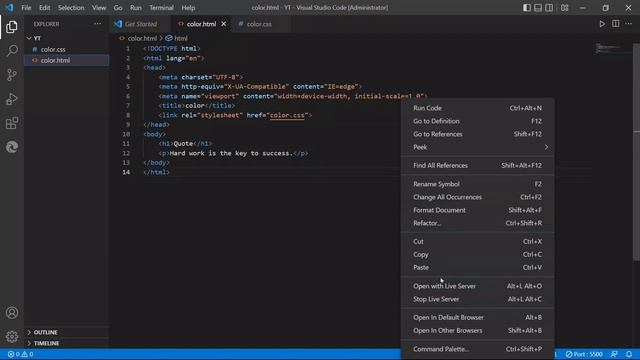Open the Manage gear icon
Screen dimensions: 640x360
(12, 336)
